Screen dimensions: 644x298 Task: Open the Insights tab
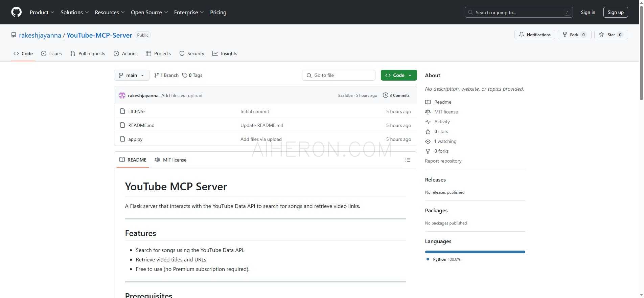coord(225,54)
